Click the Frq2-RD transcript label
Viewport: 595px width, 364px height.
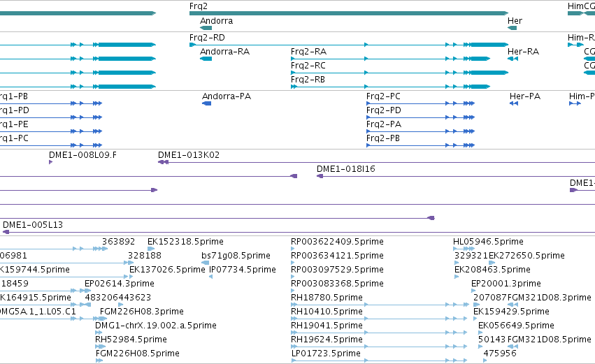207,38
